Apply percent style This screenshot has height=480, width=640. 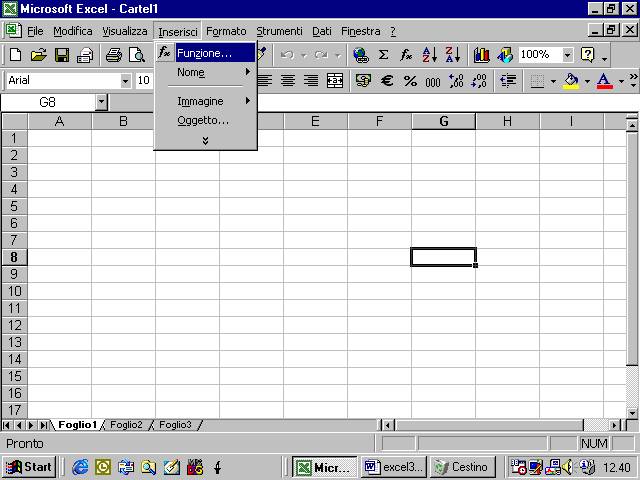click(x=410, y=81)
